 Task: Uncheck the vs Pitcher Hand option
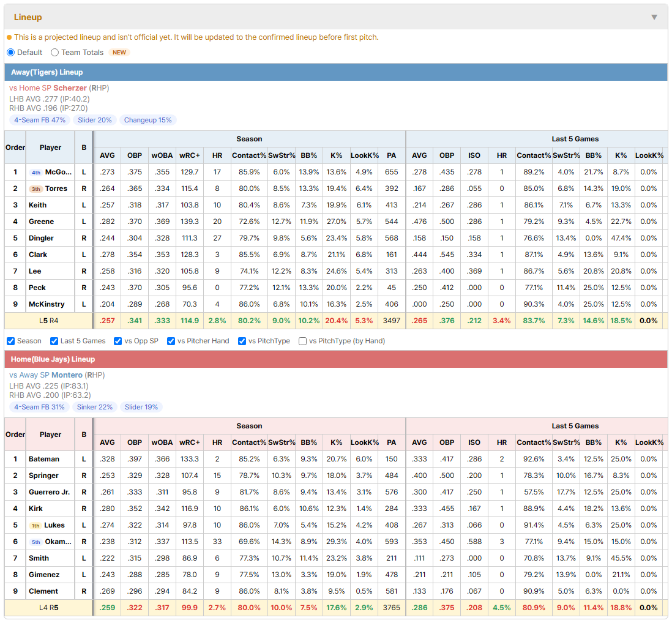click(171, 341)
